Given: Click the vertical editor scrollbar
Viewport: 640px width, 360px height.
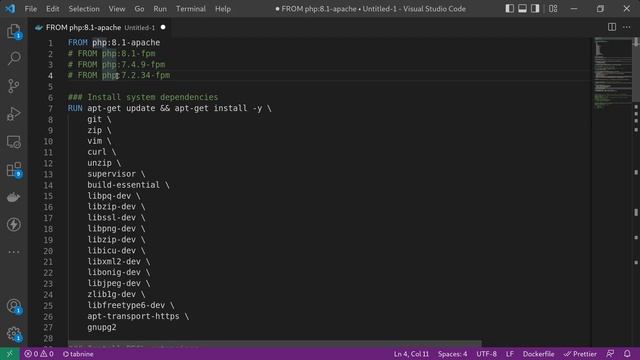Looking at the screenshot, I should coord(636,69).
